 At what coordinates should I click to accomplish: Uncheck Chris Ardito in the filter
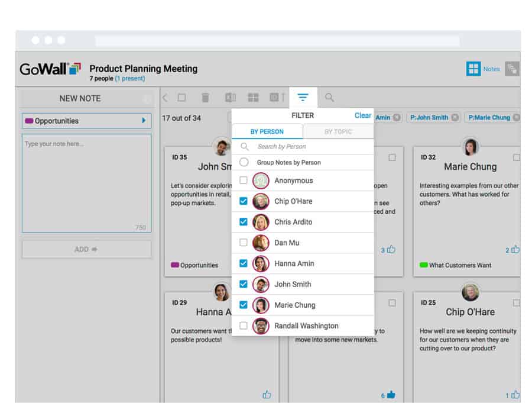(244, 222)
